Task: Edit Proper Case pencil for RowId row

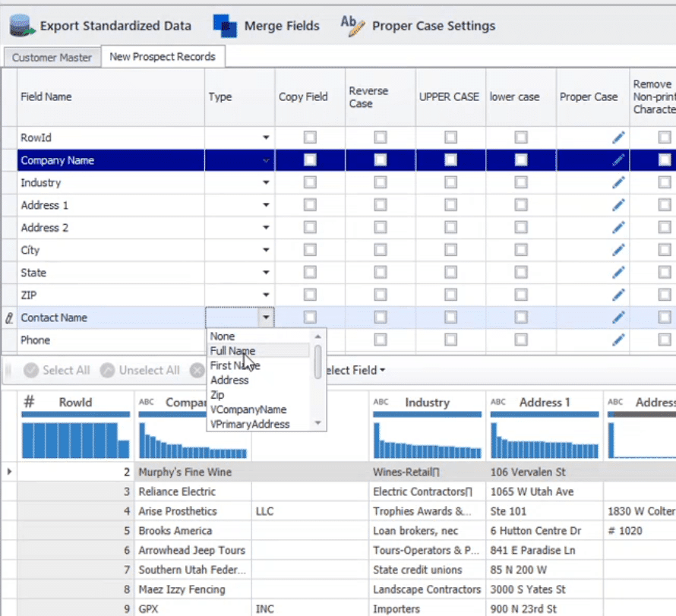Action: (x=618, y=137)
